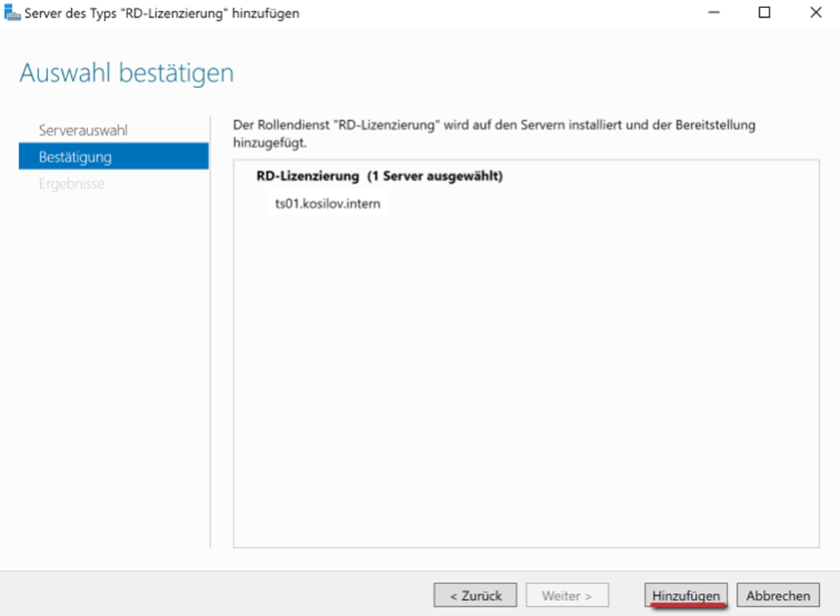Maximize the wizard window

pos(764,13)
